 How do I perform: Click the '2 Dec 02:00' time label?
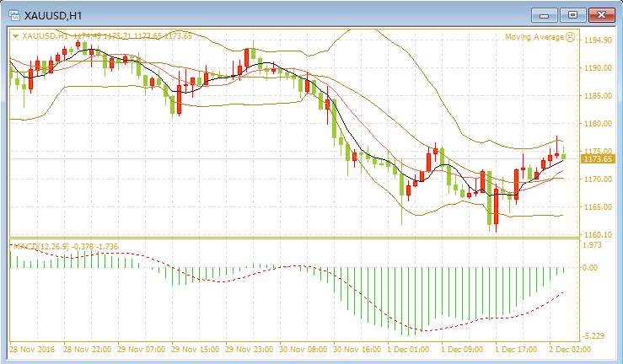[x=570, y=350]
